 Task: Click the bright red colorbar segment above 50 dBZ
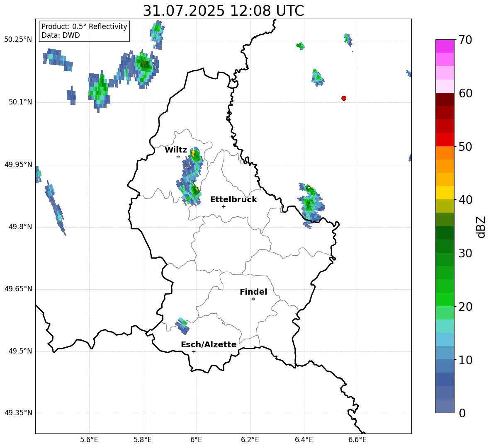point(445,140)
